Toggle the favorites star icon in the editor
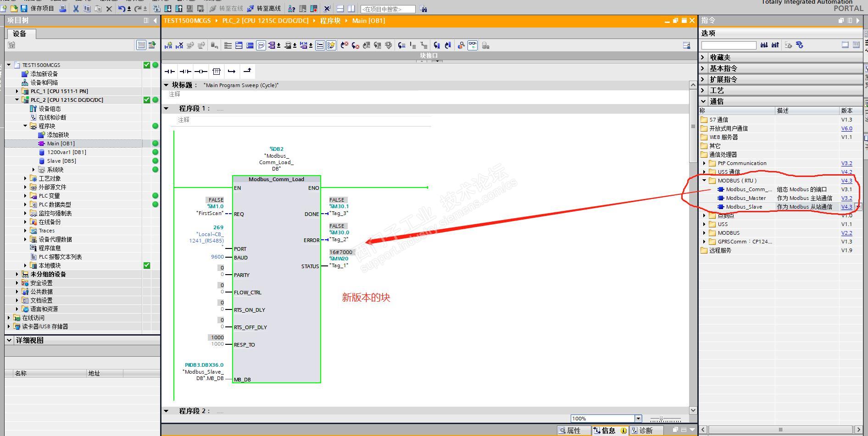The image size is (868, 436). pos(331,45)
